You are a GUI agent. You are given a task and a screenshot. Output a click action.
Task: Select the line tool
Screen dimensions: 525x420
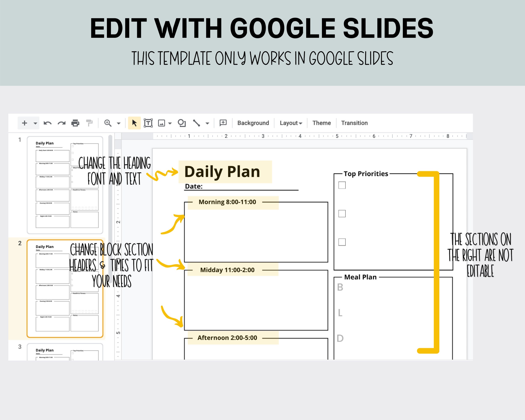tap(197, 123)
